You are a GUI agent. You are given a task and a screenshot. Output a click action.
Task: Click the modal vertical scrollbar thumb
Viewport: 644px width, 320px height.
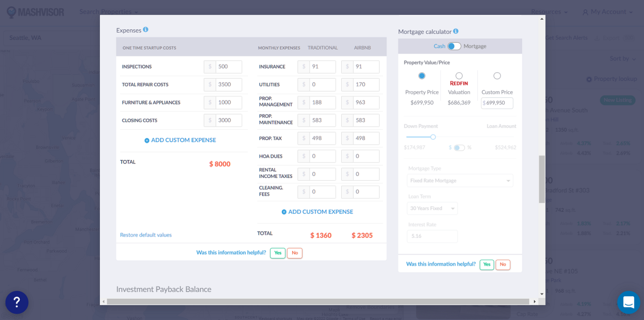(542, 179)
